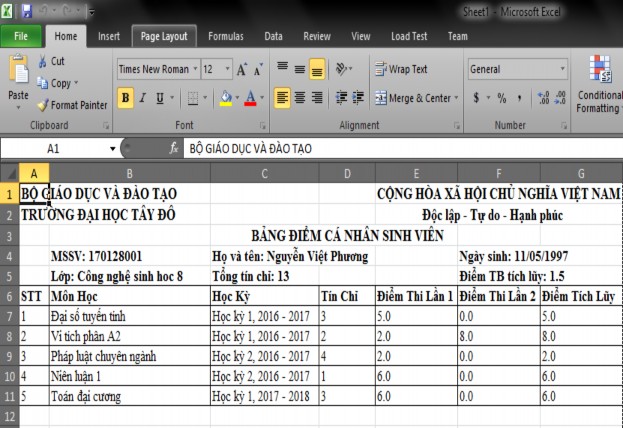Select the Điểm Tích Lũy header cell
The height and width of the screenshot is (428, 623).
[581, 296]
